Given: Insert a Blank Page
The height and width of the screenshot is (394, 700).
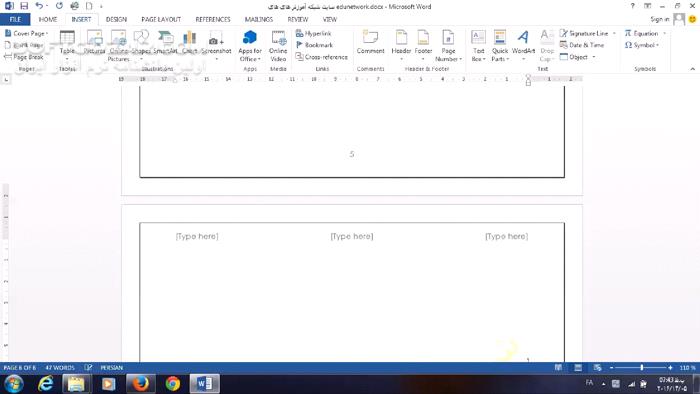Looking at the screenshot, I should 24,45.
